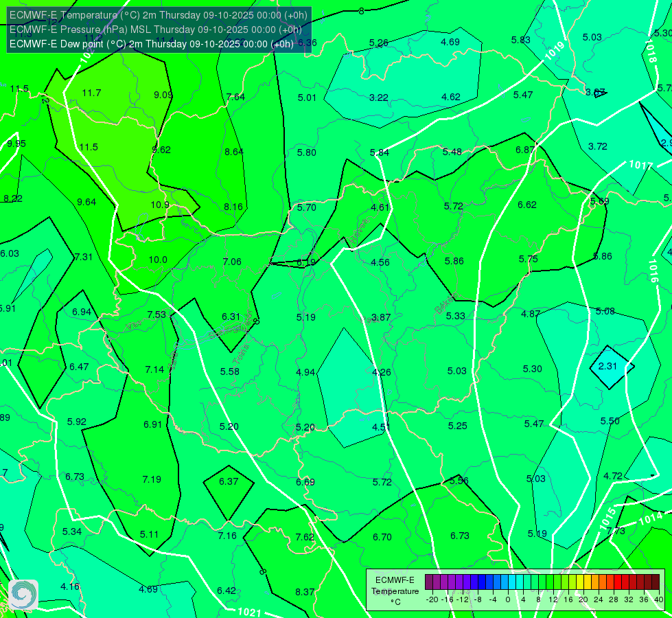The width and height of the screenshot is (672, 618).
Task: Click the 6.69 temperature value
Action: 305,482
